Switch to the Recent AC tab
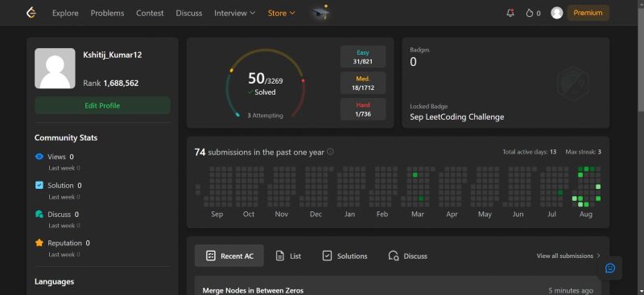Screen dimensions: 644x295 229,256
